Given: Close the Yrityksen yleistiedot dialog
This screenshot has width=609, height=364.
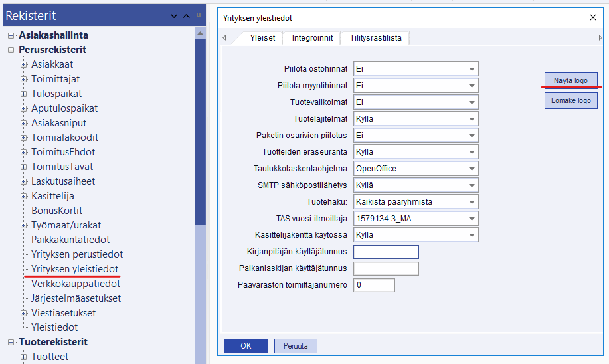Looking at the screenshot, I should point(593,18).
